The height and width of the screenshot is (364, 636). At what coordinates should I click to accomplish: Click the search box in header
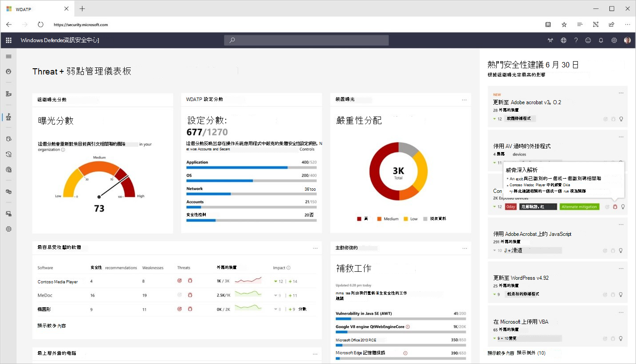[x=306, y=40]
